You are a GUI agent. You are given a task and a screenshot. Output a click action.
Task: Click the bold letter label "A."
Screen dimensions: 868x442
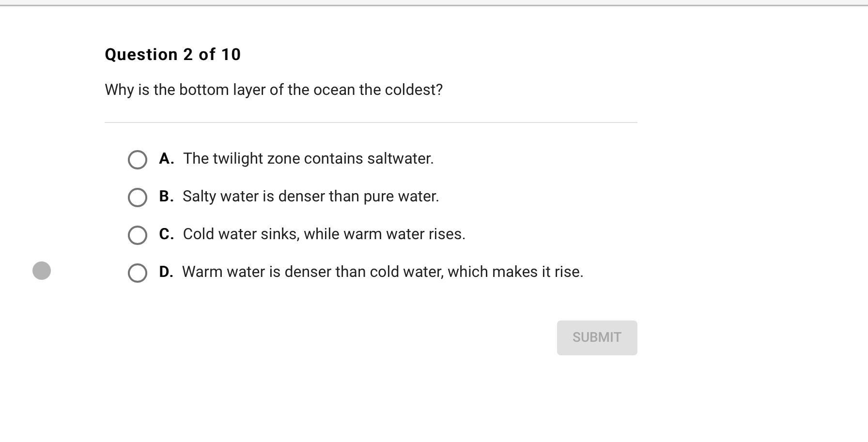(x=166, y=159)
